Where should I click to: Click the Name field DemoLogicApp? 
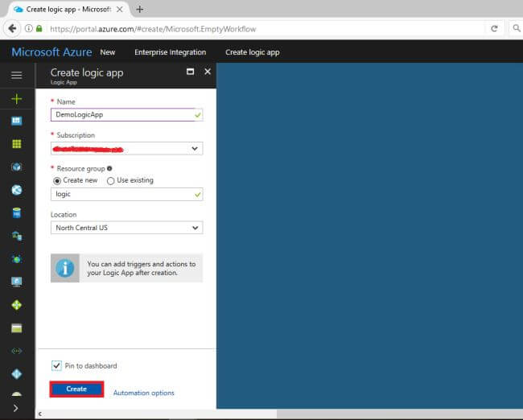(x=127, y=115)
